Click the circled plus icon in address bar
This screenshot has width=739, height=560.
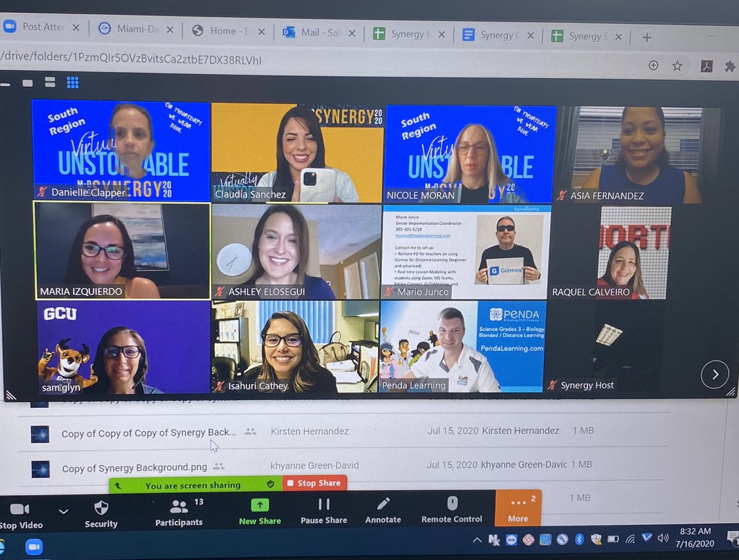coord(653,65)
